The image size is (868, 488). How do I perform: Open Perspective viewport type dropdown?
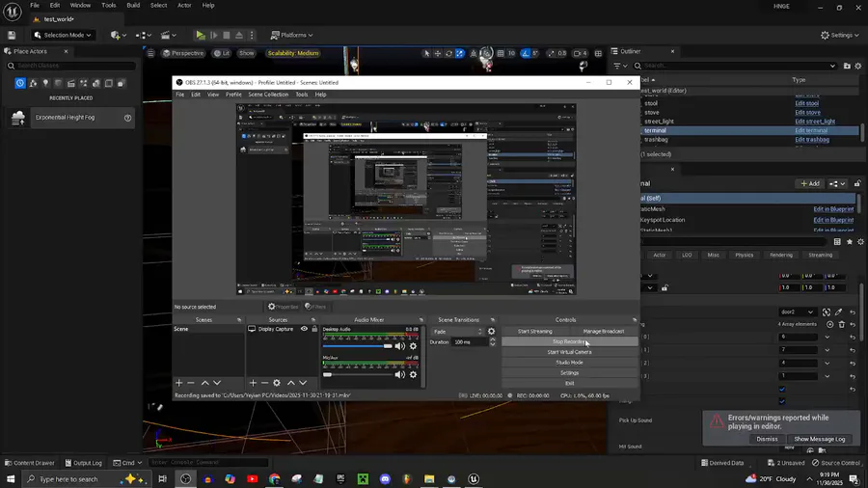pyautogui.click(x=182, y=53)
